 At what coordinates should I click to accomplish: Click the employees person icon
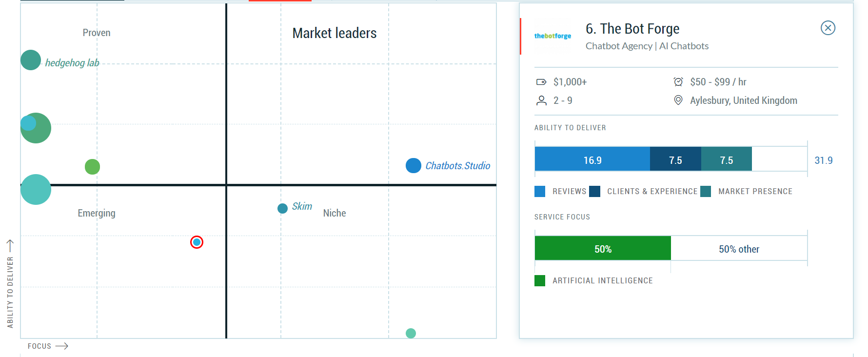pyautogui.click(x=541, y=100)
